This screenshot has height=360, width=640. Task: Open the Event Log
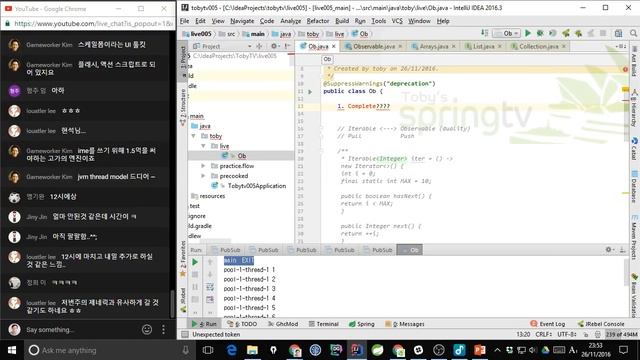[x=547, y=324]
